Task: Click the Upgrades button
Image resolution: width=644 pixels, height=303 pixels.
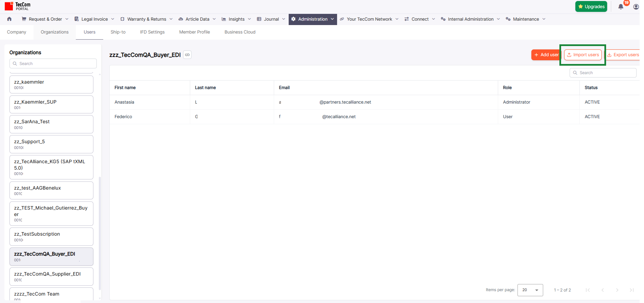Action: [x=591, y=6]
